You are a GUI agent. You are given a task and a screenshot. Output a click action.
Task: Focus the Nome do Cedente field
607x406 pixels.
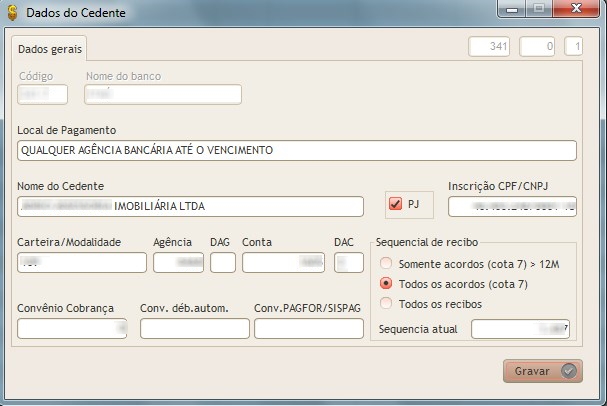point(190,206)
